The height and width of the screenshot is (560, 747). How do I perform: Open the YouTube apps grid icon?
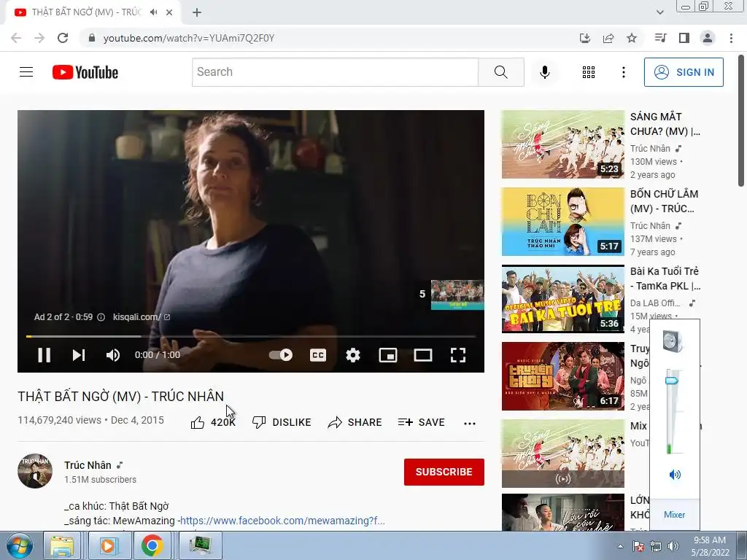point(589,72)
